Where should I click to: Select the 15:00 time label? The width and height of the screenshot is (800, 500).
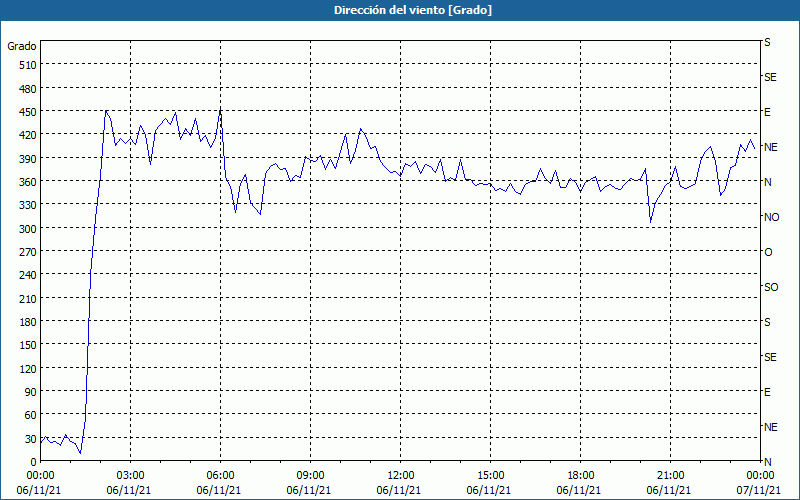coord(490,476)
